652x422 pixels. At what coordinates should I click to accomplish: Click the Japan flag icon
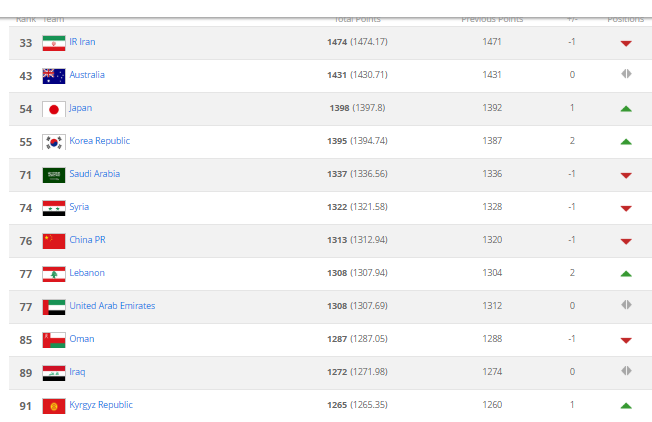click(53, 108)
